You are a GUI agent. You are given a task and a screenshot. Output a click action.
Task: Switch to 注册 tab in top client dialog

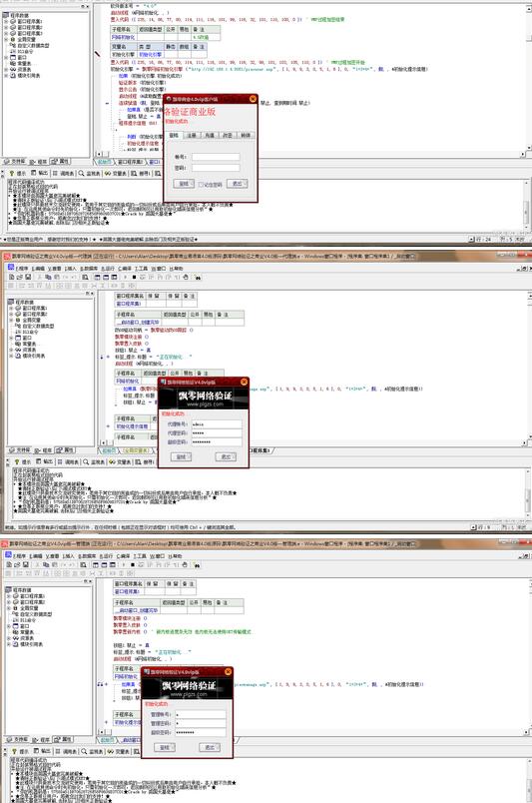coord(192,135)
